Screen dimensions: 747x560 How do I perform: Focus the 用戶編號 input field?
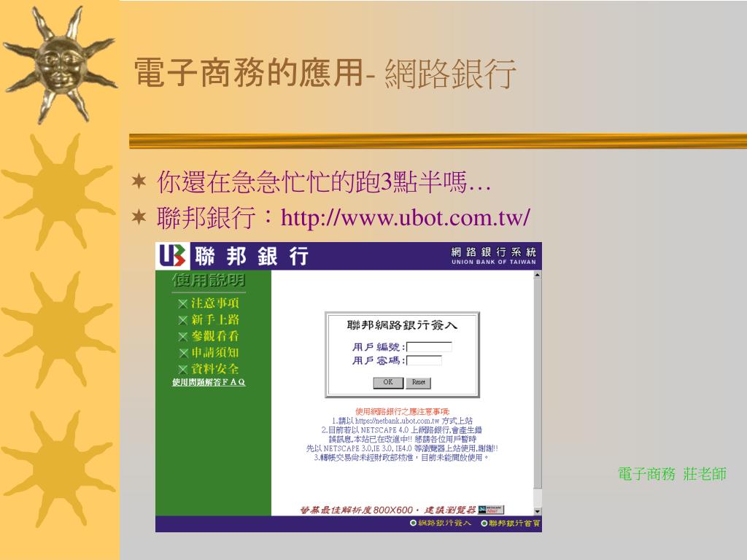429,346
